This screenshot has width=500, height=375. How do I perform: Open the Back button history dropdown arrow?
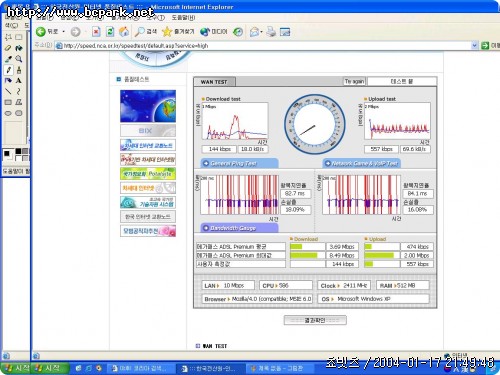(x=63, y=32)
